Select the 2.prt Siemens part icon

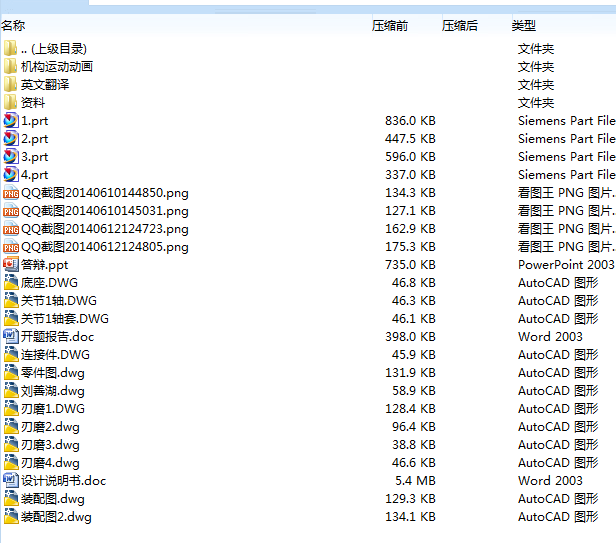pyautogui.click(x=11, y=139)
